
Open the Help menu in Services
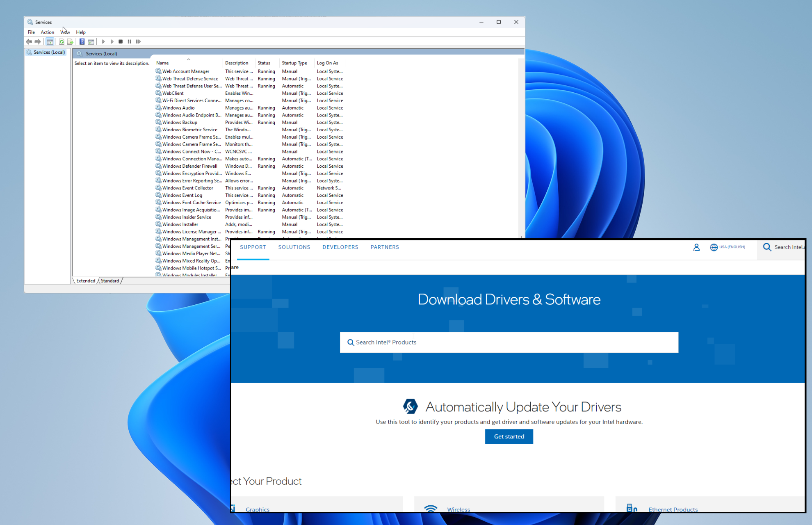click(81, 32)
